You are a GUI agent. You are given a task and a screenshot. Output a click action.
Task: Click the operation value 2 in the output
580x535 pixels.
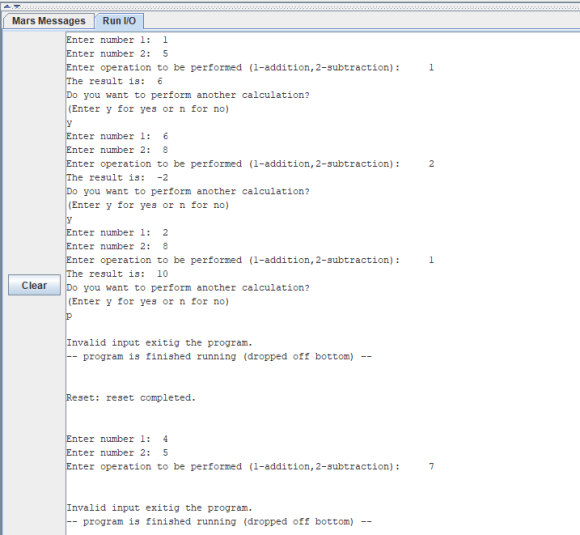[x=431, y=164]
